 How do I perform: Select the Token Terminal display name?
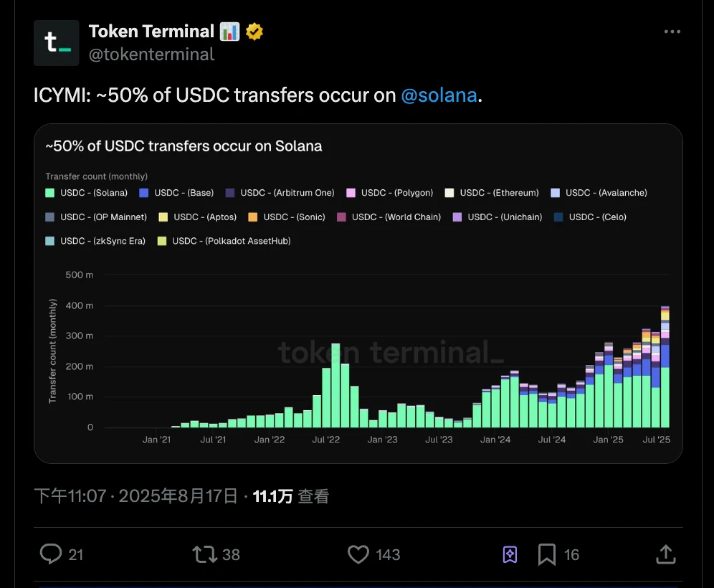pos(150,31)
